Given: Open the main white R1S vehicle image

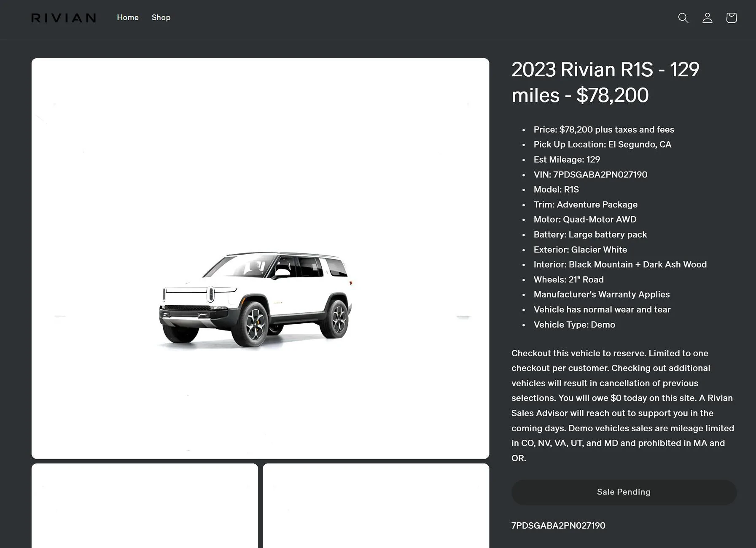Looking at the screenshot, I should point(260,258).
